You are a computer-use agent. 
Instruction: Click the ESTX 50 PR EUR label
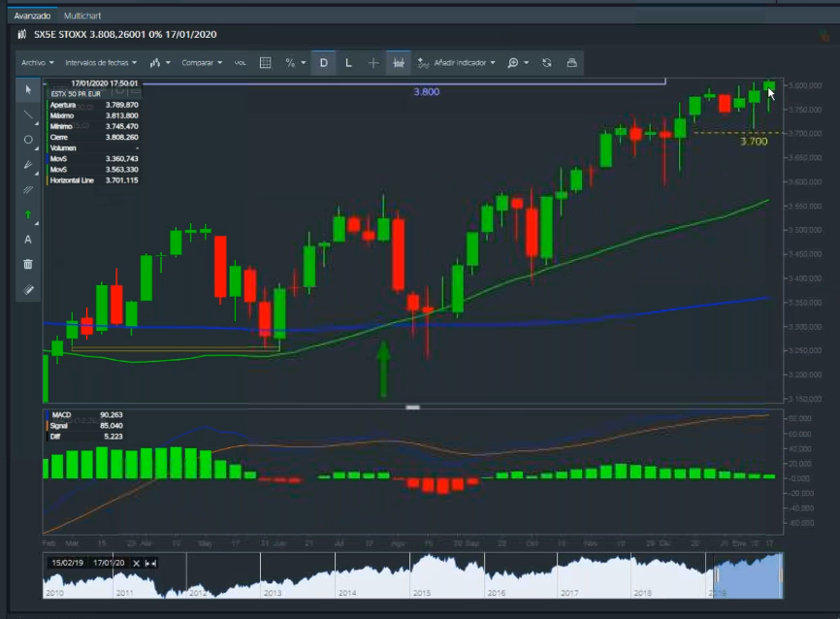(x=76, y=94)
